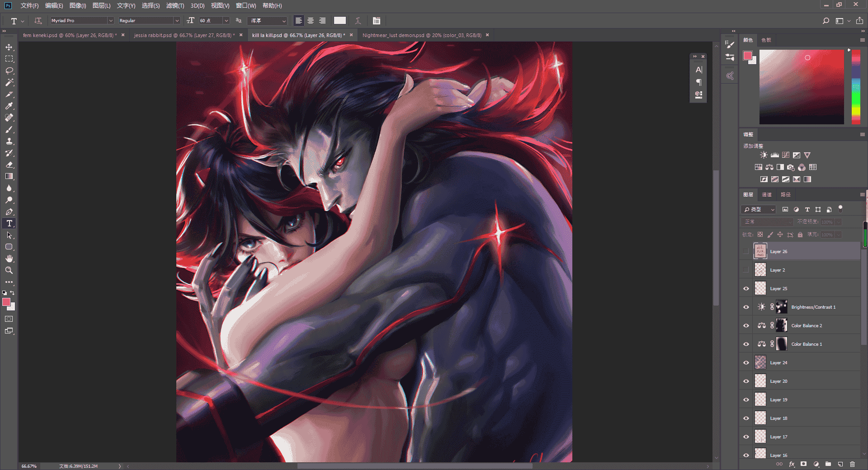Choose the Gradient tool

9,176
